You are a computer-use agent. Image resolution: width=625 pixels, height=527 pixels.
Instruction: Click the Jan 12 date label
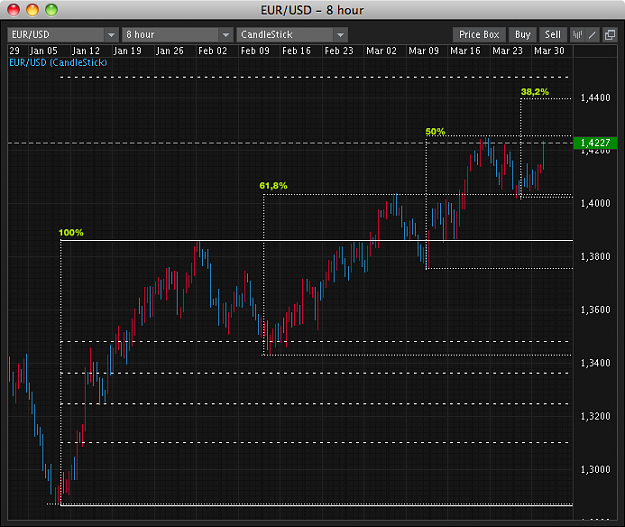86,51
